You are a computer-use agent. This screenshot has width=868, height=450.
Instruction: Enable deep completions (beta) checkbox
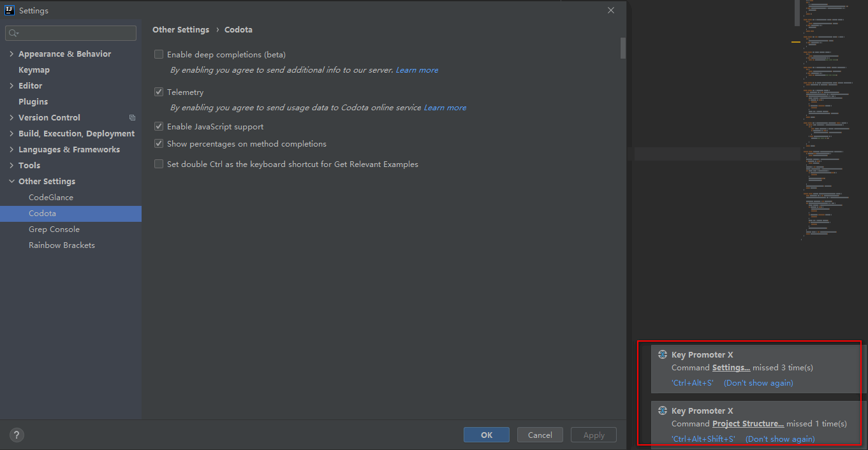click(159, 54)
